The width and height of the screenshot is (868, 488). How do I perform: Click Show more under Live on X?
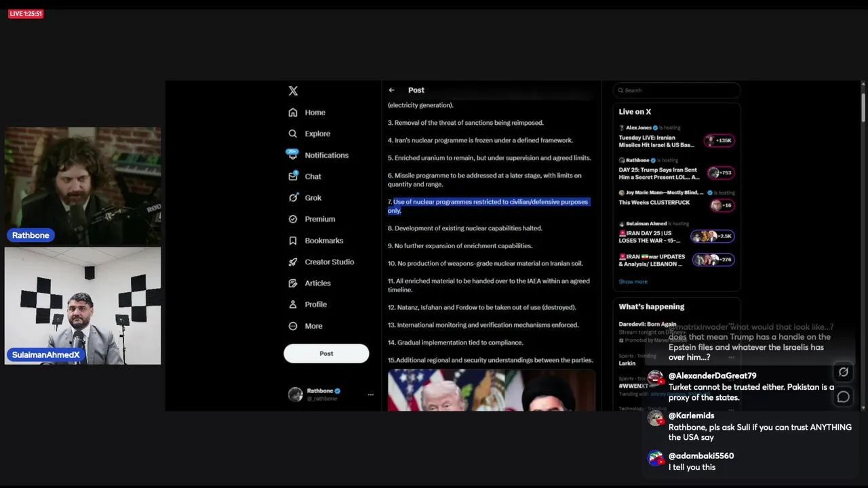633,282
